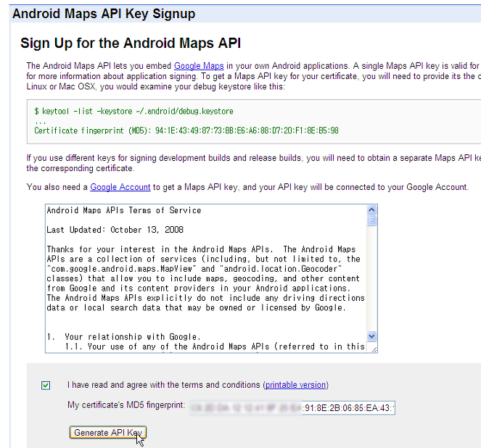Viewport: 481px width, 448px height.
Task: Click 'Android Maps APIs Terms of Service' line
Action: 124,210
